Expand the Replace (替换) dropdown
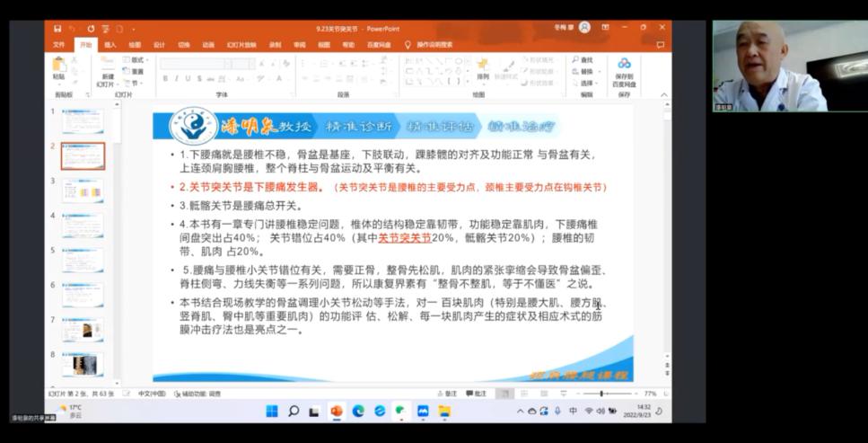 coord(584,71)
